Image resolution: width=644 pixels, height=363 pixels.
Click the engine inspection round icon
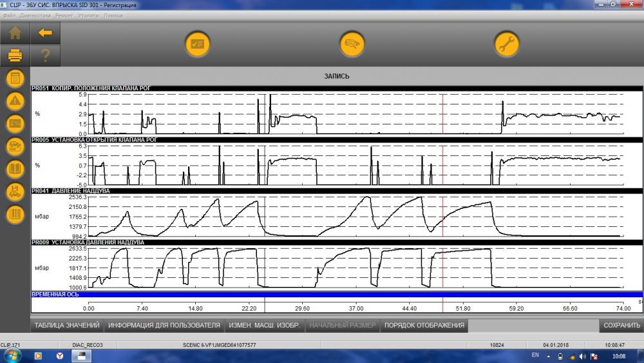click(352, 44)
